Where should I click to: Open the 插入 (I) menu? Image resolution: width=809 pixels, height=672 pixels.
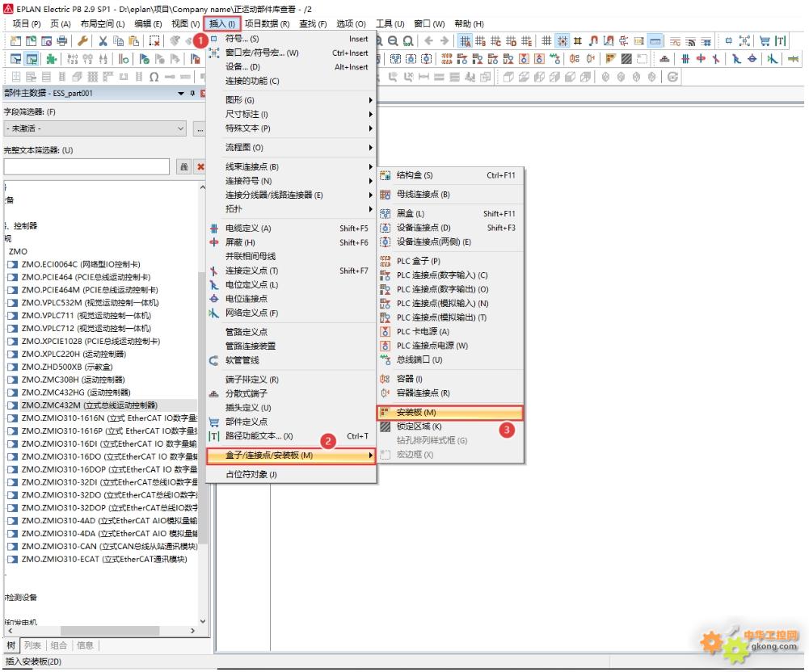(x=222, y=23)
